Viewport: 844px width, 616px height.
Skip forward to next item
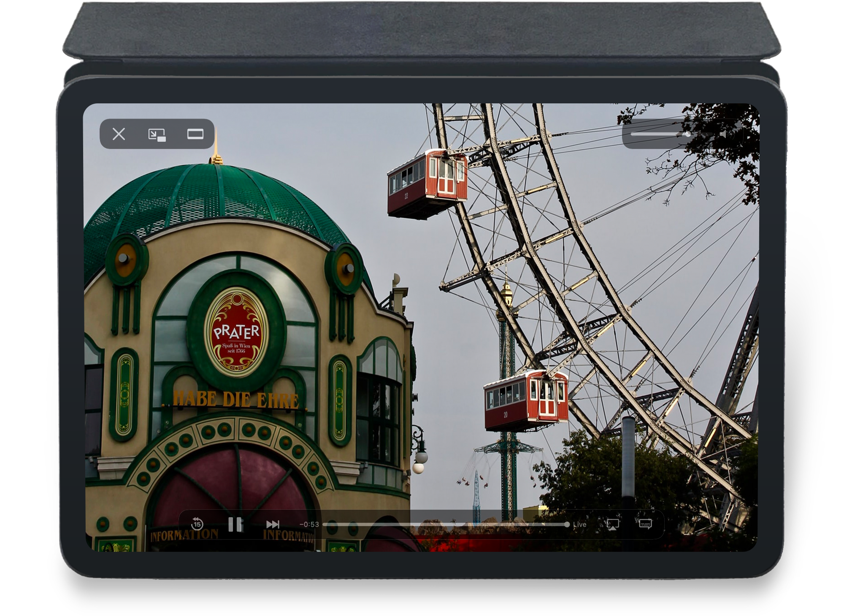click(273, 524)
